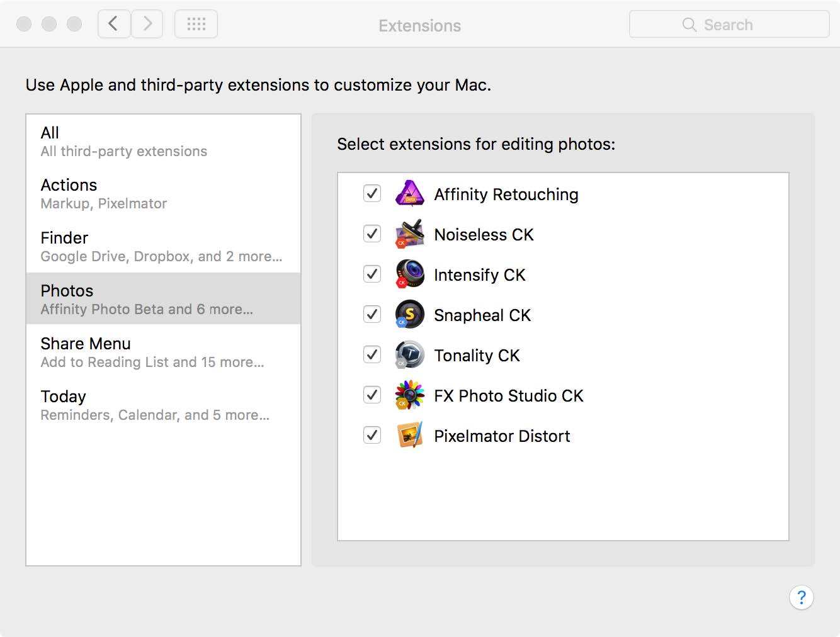The width and height of the screenshot is (840, 637).
Task: Disable the Affinity Retouching checkbox
Action: pyautogui.click(x=372, y=194)
